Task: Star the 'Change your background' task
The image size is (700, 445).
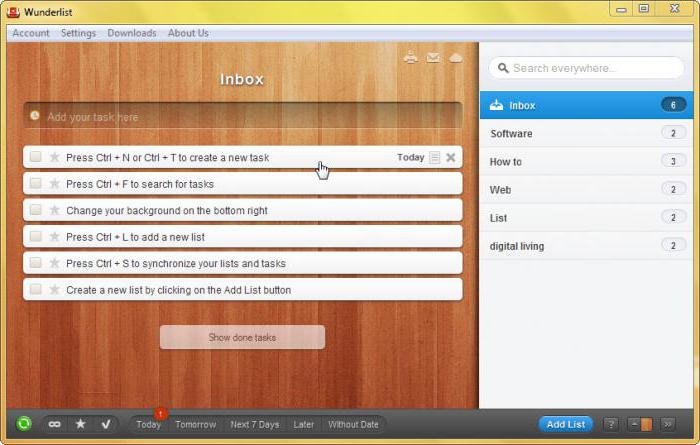Action: [54, 210]
